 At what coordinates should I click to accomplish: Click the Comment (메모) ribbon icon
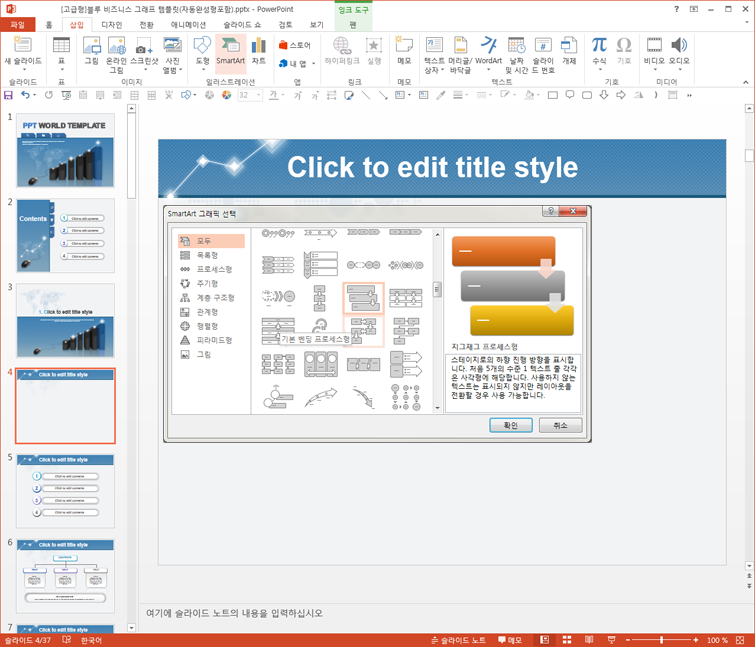[x=404, y=45]
